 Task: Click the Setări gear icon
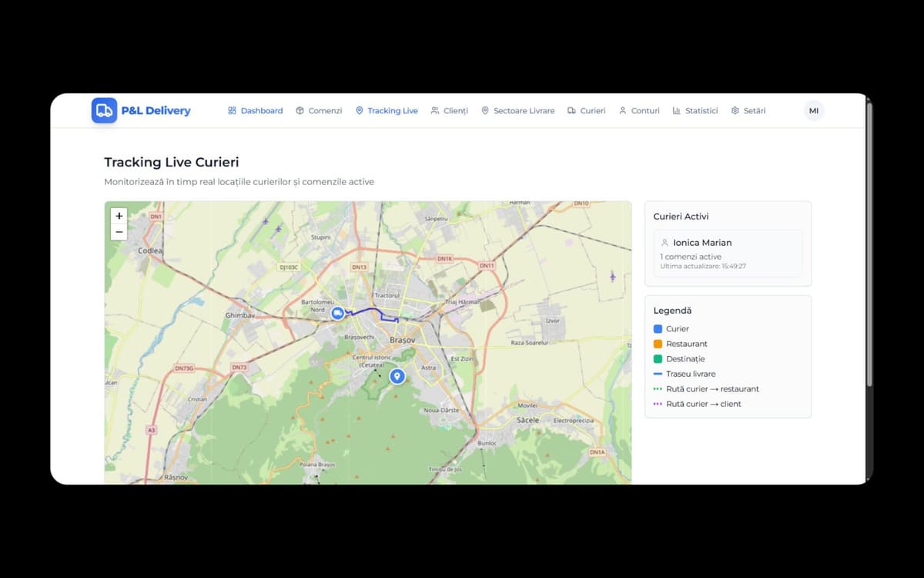(x=735, y=111)
